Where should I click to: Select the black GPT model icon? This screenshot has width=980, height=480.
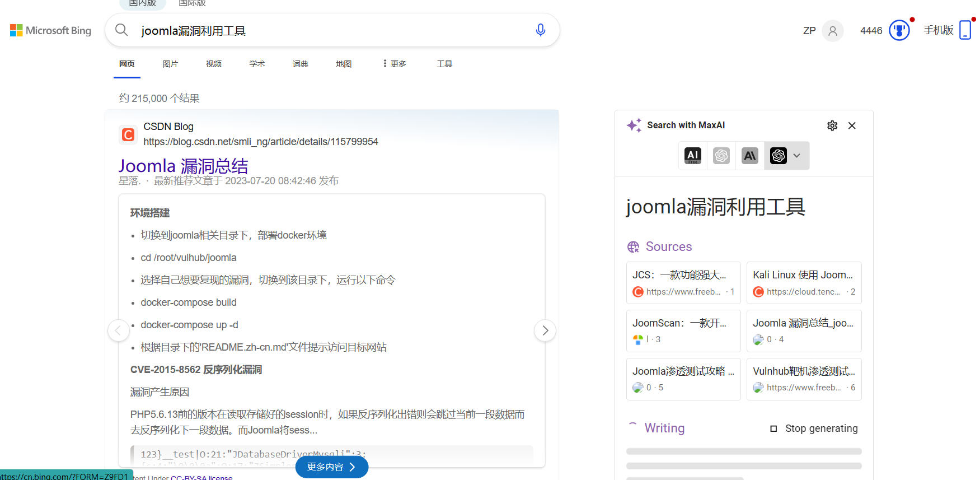779,156
